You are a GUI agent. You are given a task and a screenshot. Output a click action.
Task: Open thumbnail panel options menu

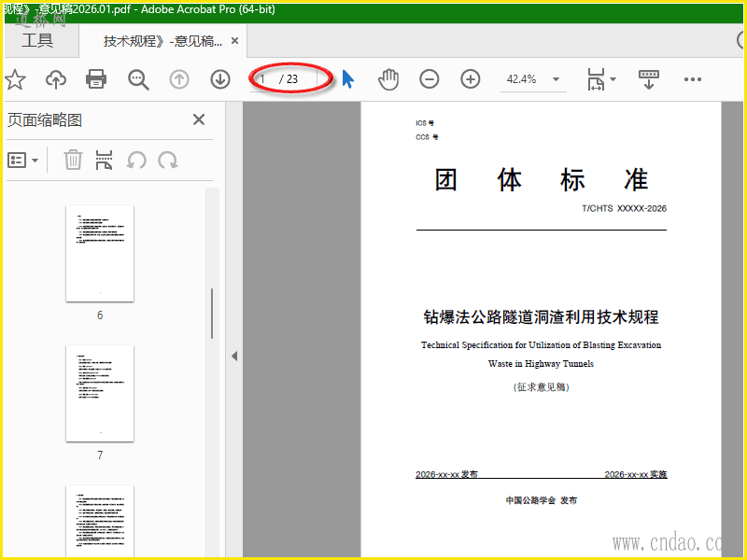[22, 160]
